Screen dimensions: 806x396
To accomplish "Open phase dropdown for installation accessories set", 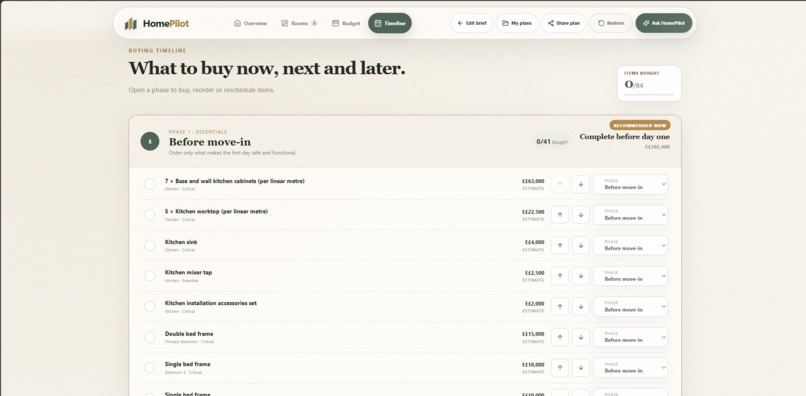I will click(631, 307).
